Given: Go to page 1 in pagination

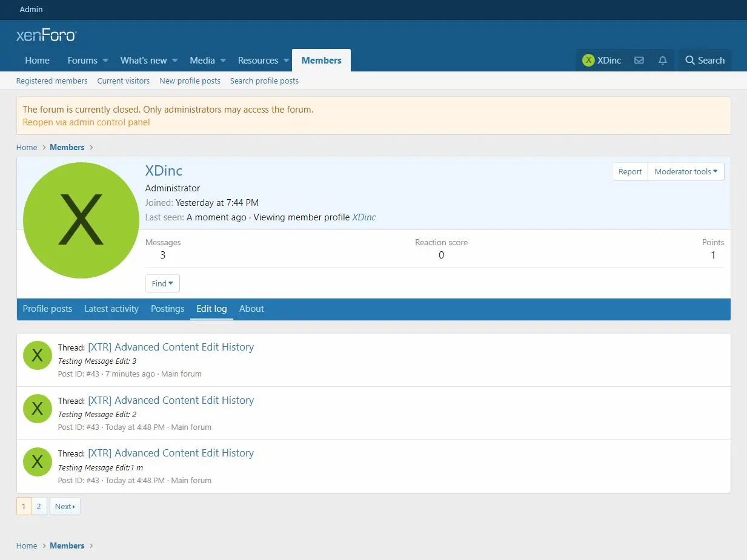Looking at the screenshot, I should (x=24, y=506).
